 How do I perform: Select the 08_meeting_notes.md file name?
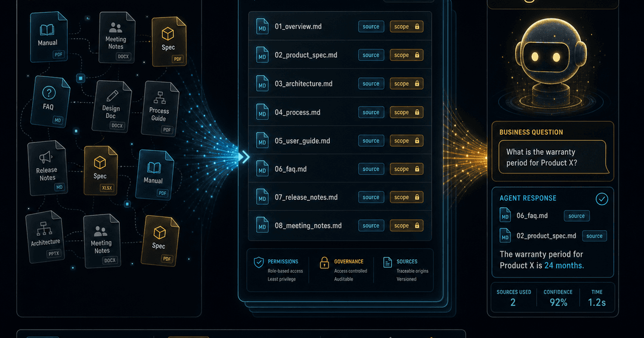(x=308, y=225)
